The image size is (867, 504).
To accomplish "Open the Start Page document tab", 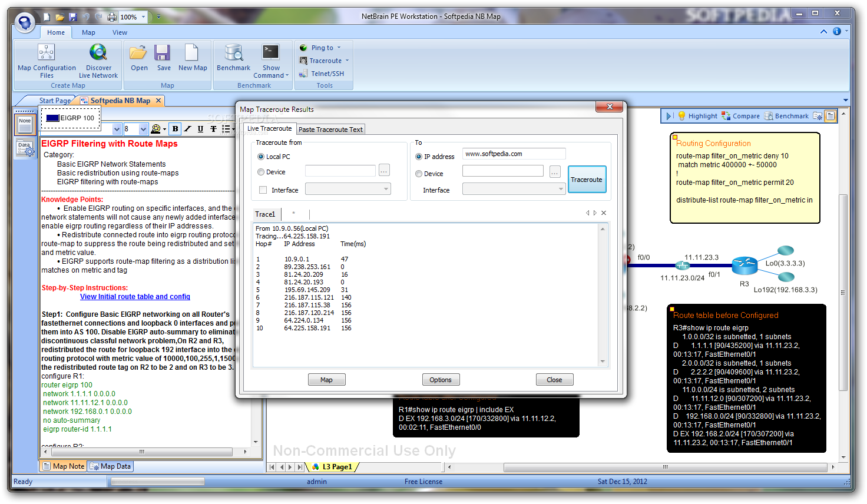I will (54, 101).
